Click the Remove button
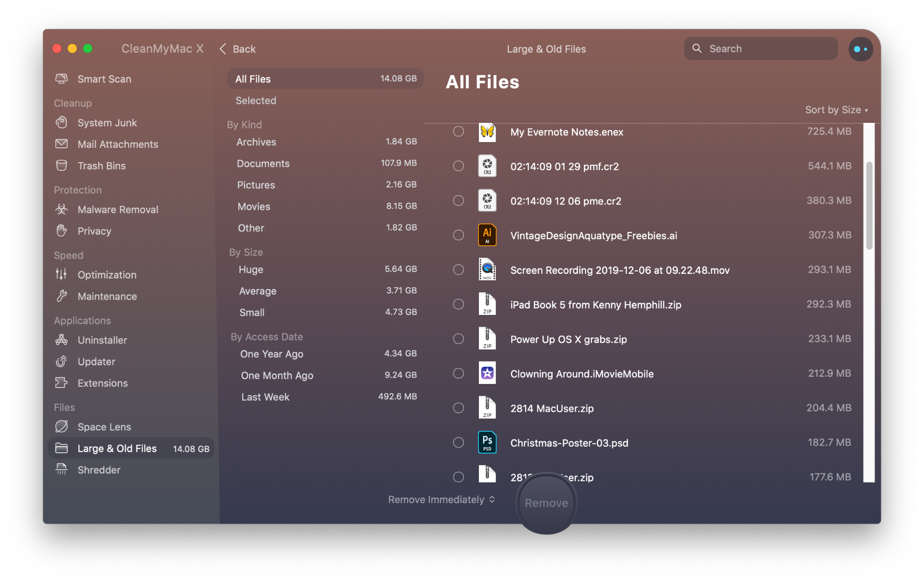924x581 pixels. [x=546, y=503]
